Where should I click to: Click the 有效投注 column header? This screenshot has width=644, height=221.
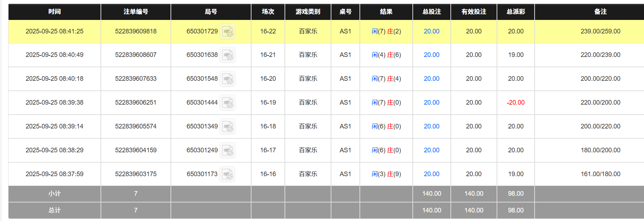pos(473,12)
